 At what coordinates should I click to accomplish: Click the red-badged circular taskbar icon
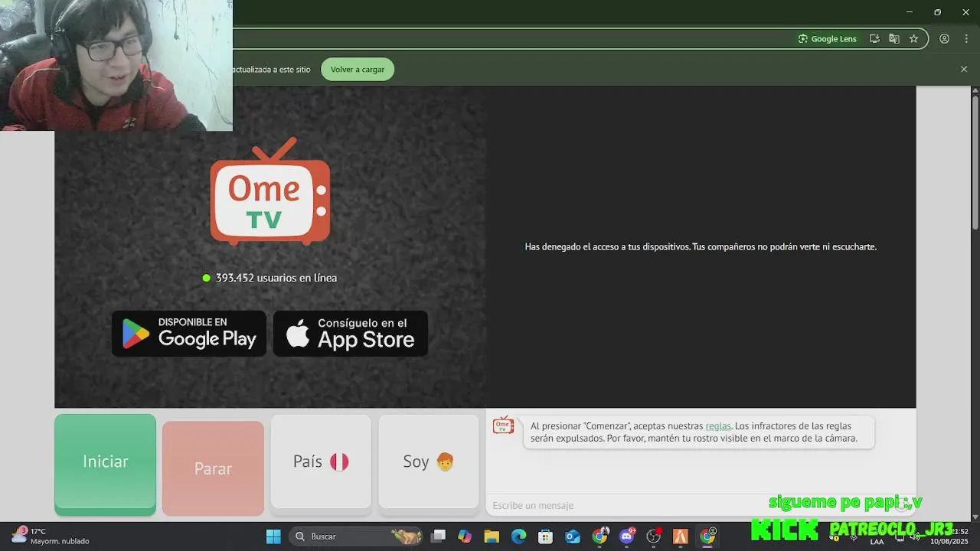[654, 536]
